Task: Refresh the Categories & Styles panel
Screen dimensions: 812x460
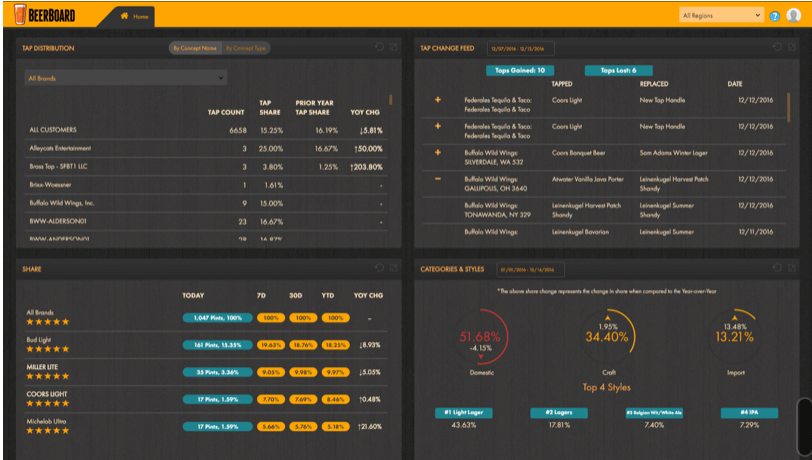Action: point(777,268)
